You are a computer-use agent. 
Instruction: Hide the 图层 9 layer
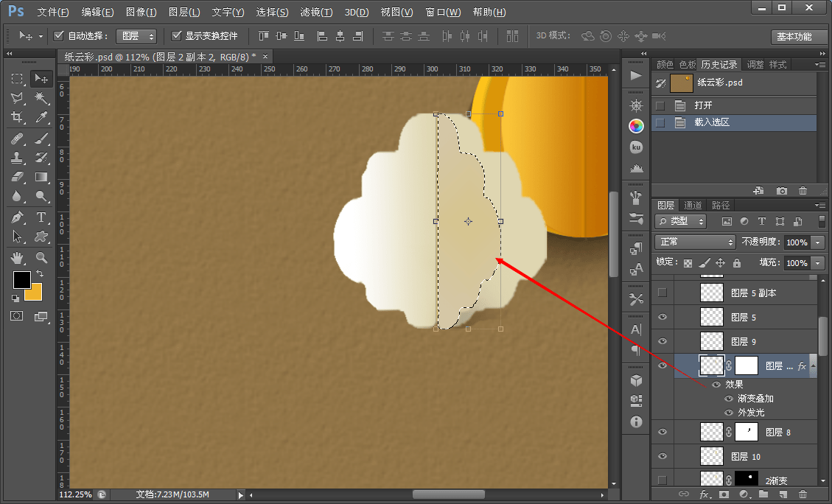click(x=663, y=341)
